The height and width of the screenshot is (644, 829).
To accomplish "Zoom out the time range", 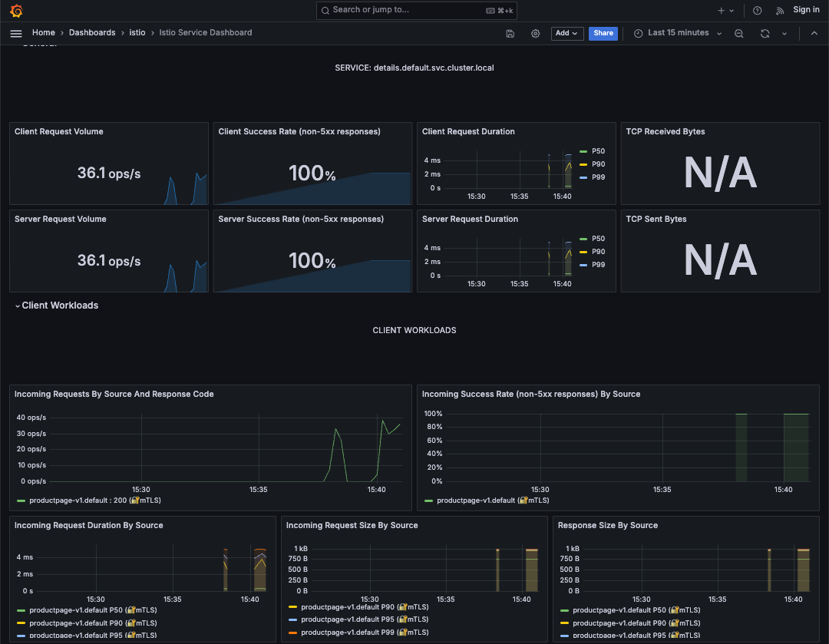I will click(x=739, y=33).
